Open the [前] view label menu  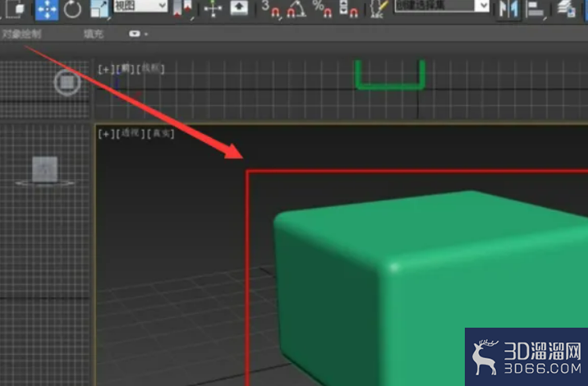[125, 69]
